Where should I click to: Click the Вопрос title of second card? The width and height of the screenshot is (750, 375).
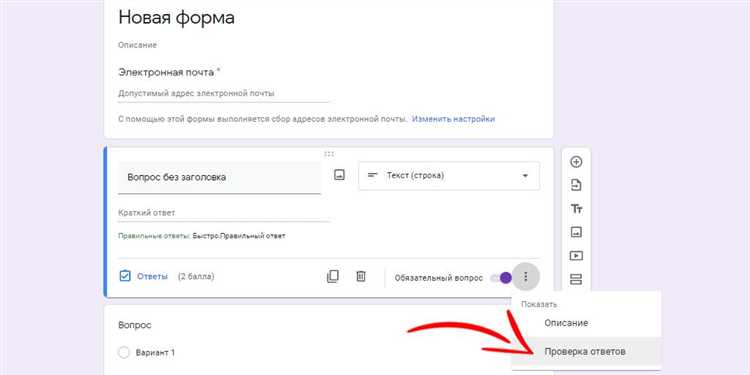point(135,325)
